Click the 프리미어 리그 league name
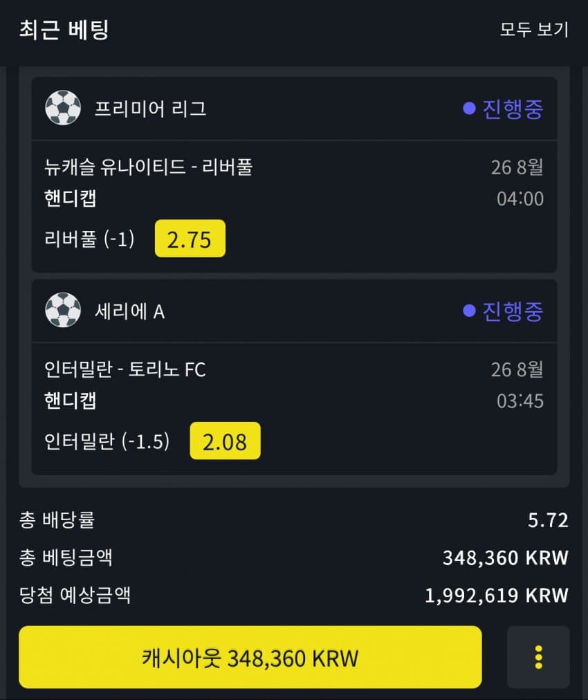588x700 pixels. [x=150, y=109]
